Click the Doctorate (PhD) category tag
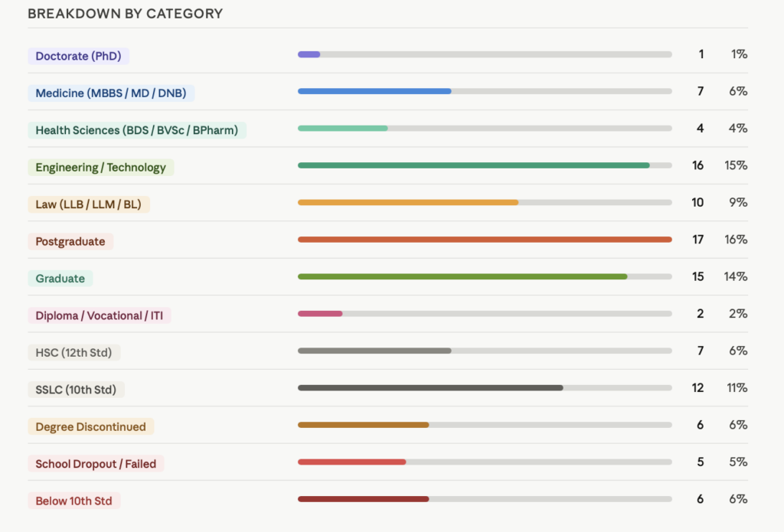This screenshot has width=784, height=532. (79, 56)
